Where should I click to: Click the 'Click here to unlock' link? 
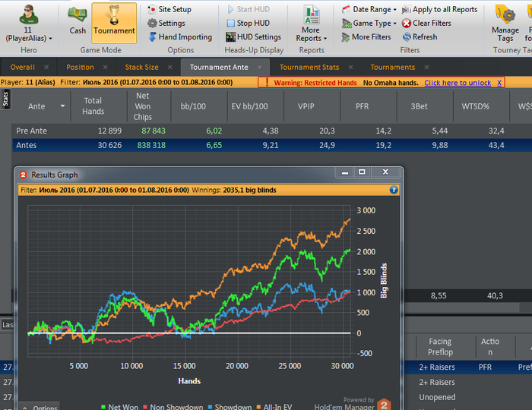(458, 83)
